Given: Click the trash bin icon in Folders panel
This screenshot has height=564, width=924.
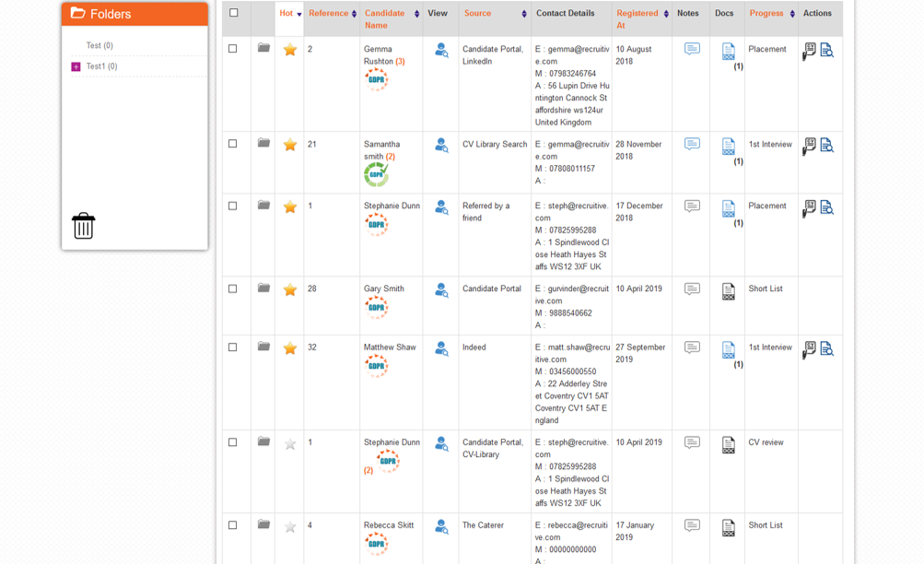Looking at the screenshot, I should (x=83, y=226).
